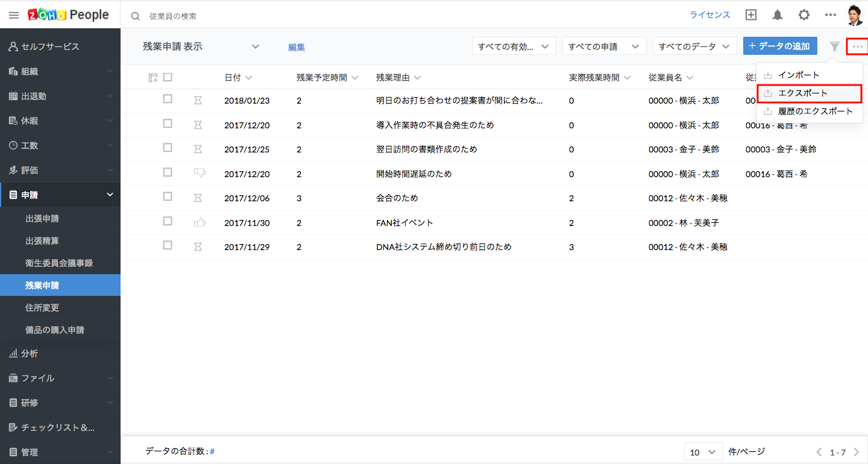Open the すべての申請 dropdown
The width and height of the screenshot is (868, 464).
coord(604,46)
